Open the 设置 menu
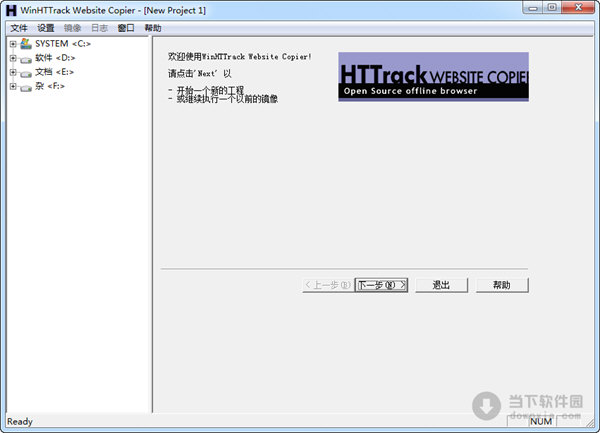 pyautogui.click(x=46, y=28)
